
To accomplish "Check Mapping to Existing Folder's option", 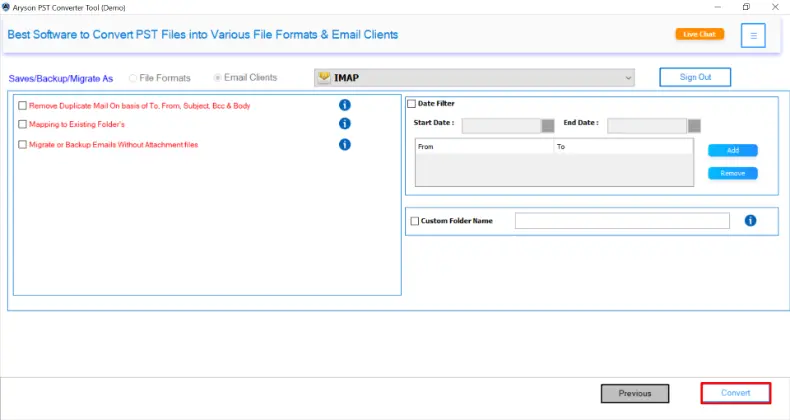I will (x=22, y=124).
